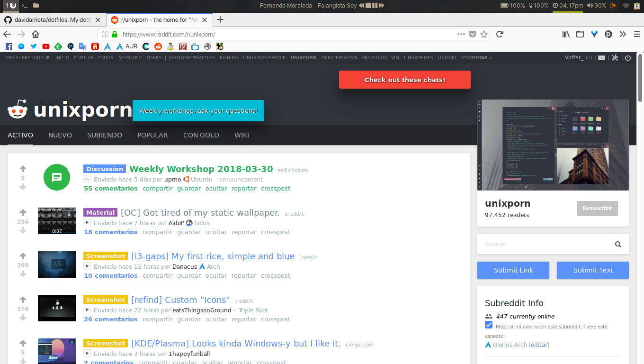Screen dimensions: 644x364
Task: Expand the MIS SUBREDDITS dropdown
Action: coord(28,58)
